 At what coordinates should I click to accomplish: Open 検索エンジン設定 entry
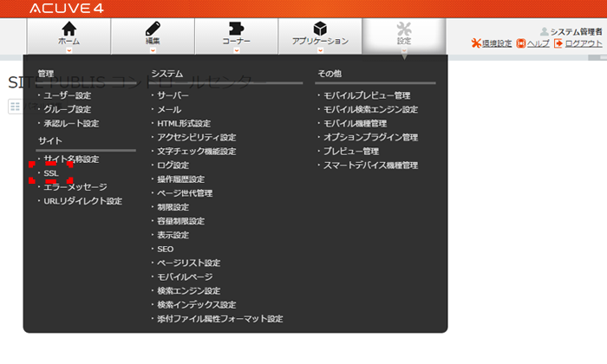tap(188, 290)
